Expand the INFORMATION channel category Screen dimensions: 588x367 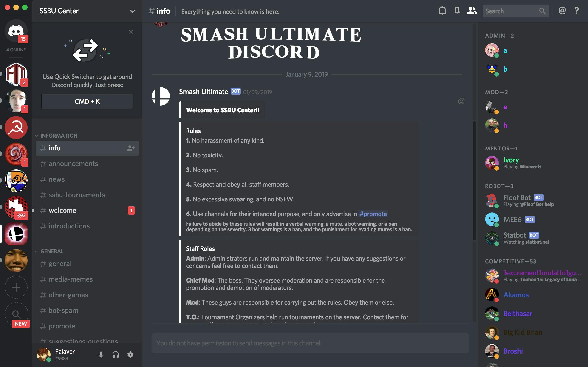tap(58, 135)
